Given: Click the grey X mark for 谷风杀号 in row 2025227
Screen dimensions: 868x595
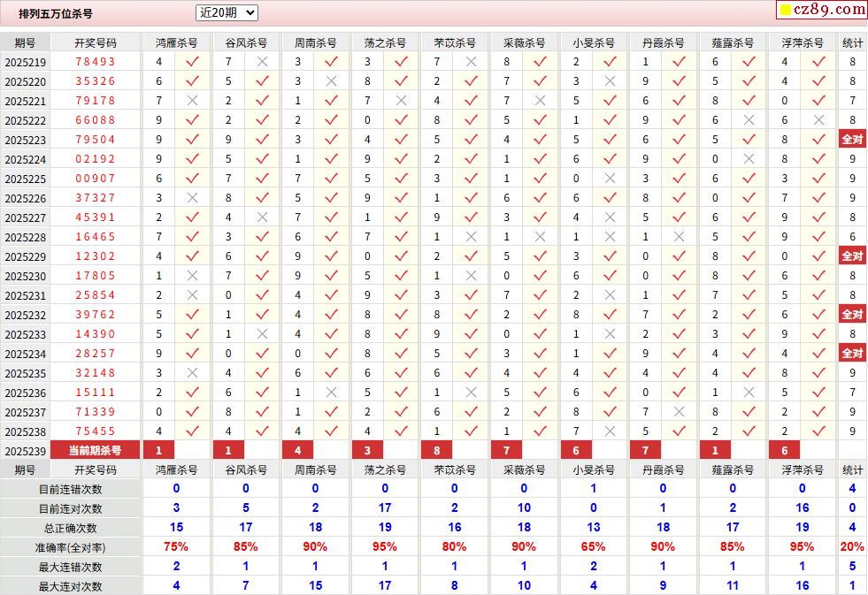Looking at the screenshot, I should 263,217.
